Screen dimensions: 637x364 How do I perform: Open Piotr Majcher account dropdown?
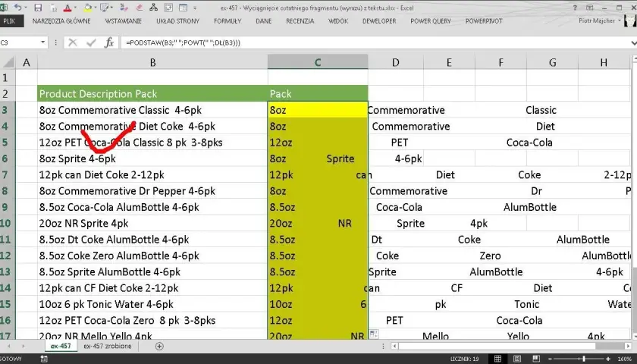(x=600, y=20)
